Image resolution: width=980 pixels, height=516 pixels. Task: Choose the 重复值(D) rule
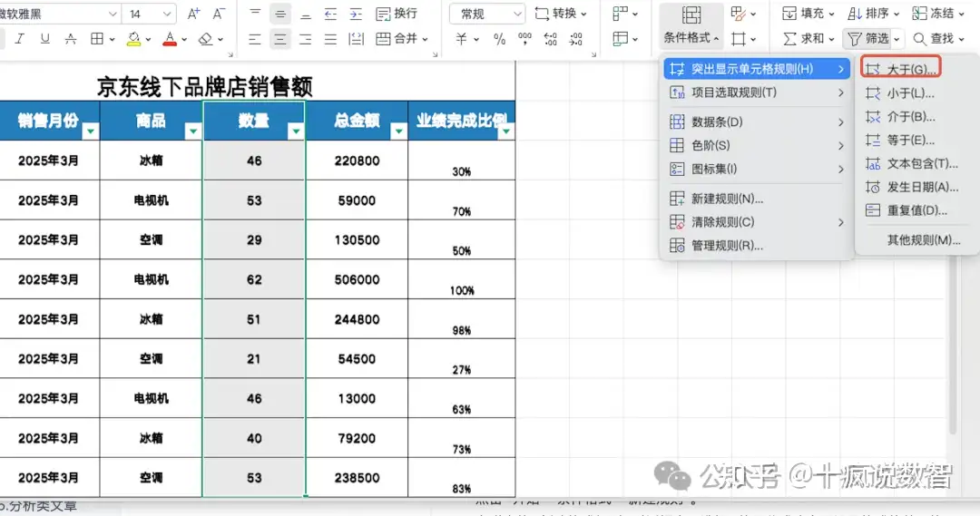(915, 209)
